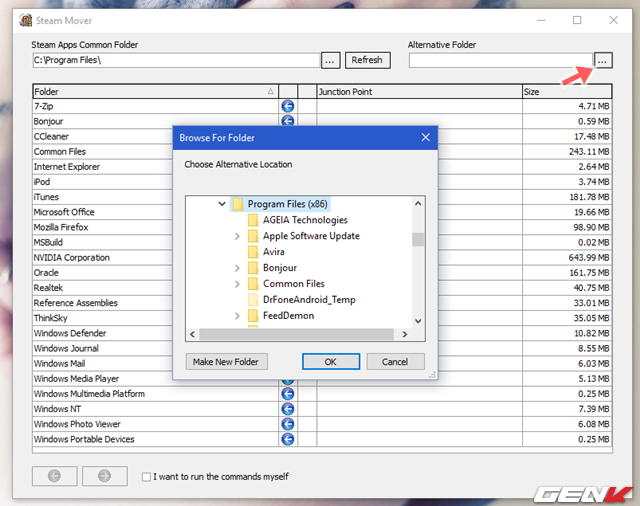Viewport: 640px width, 506px height.
Task: Click the scroll up arrow in folder tree
Action: click(x=418, y=203)
